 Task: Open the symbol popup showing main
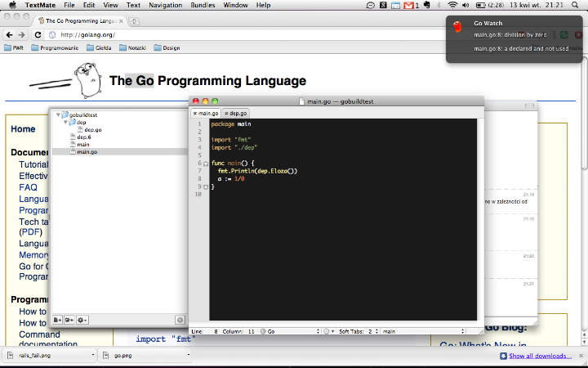point(423,331)
